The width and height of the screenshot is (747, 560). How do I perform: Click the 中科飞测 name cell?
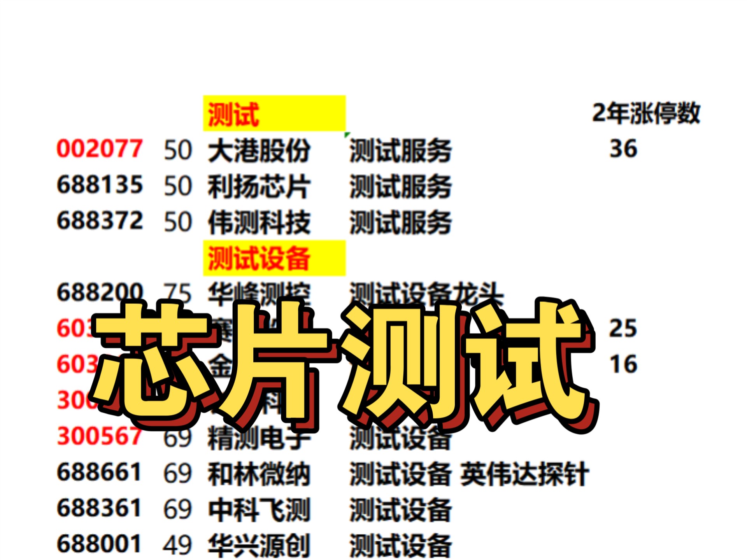point(259,509)
